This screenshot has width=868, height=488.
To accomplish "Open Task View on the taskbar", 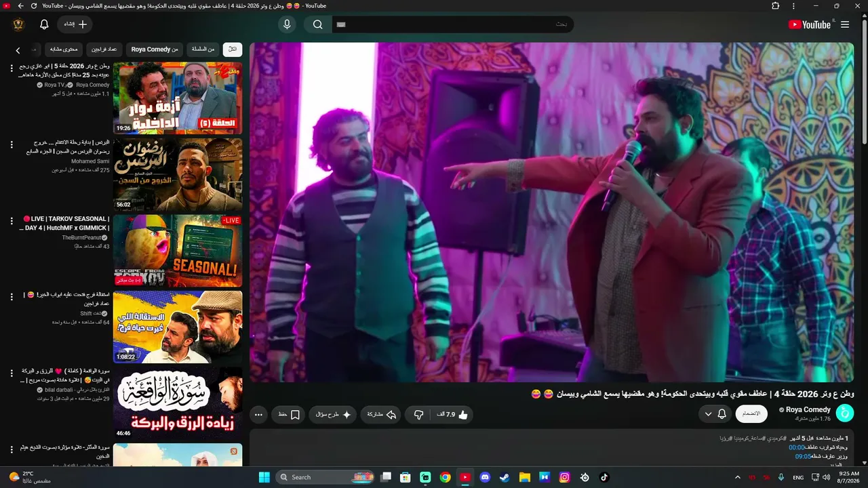I will 386,477.
